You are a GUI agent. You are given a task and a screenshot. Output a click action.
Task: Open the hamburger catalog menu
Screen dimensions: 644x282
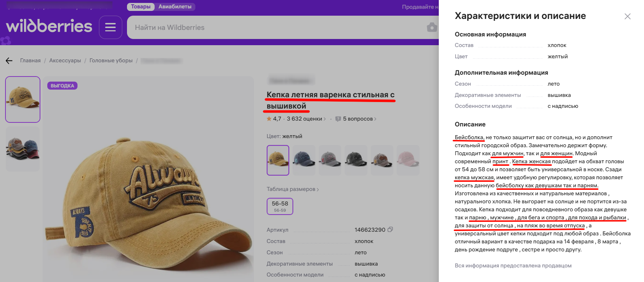click(110, 27)
